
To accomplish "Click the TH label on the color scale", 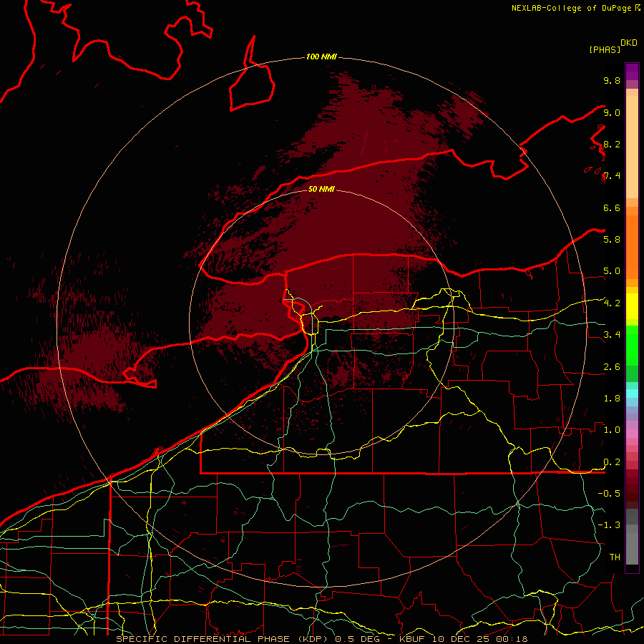I will tap(615, 557).
